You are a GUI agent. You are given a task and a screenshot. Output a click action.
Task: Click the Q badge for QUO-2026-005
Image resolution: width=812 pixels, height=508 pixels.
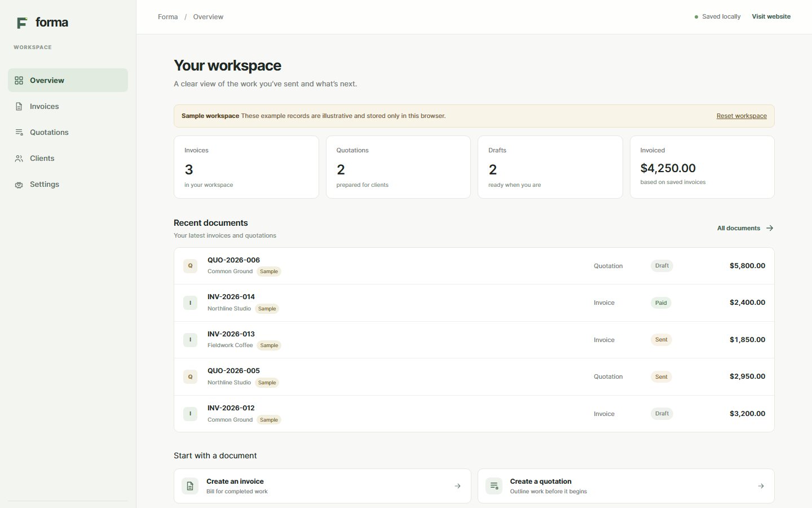point(190,377)
